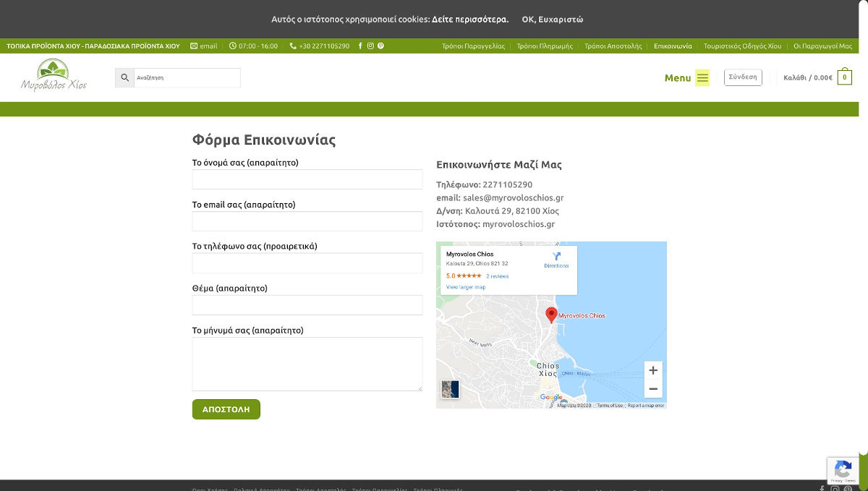
Task: Open View larger map link
Action: (465, 287)
